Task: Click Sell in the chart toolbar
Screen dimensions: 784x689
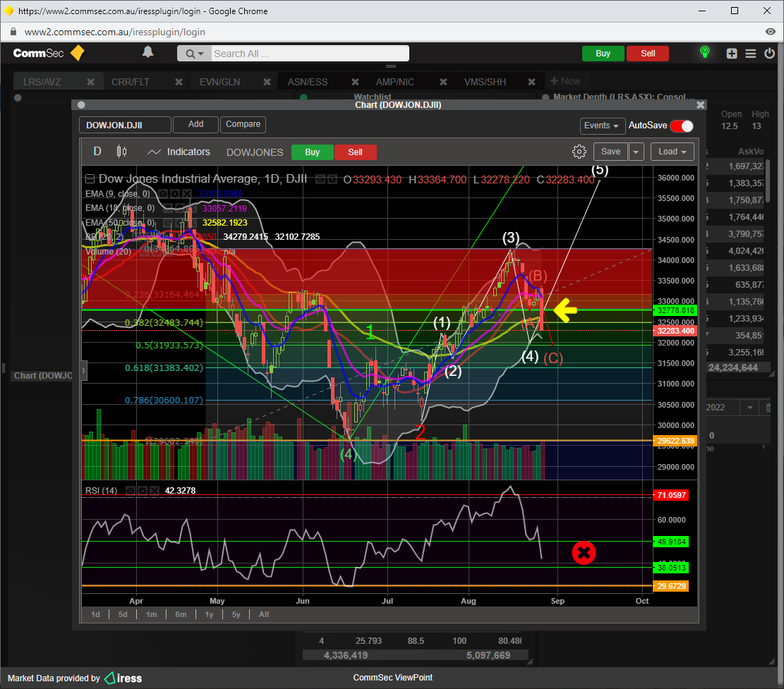Action: tap(356, 152)
